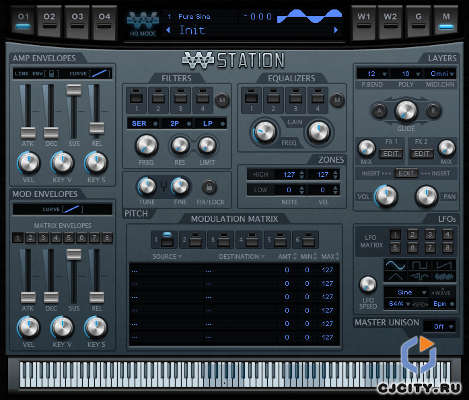Click the amp envelope VEL knob
469x400 pixels.
[29, 163]
